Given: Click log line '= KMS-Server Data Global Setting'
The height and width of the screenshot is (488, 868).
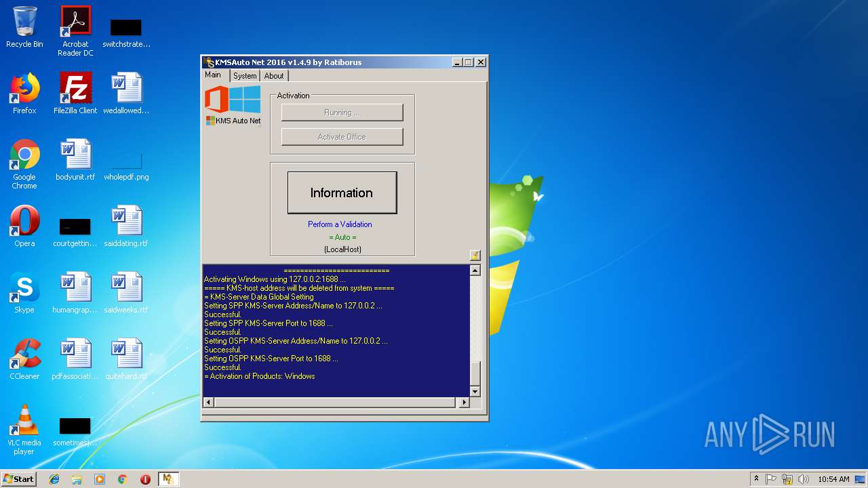Looking at the screenshot, I should click(258, 297).
